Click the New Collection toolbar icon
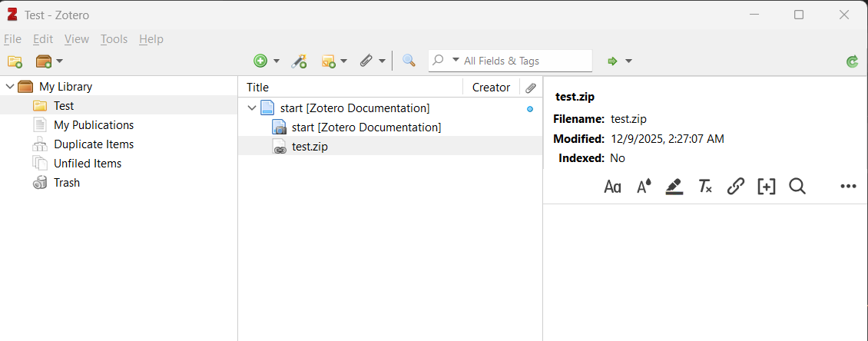Viewport: 868px width, 341px height. pos(15,61)
